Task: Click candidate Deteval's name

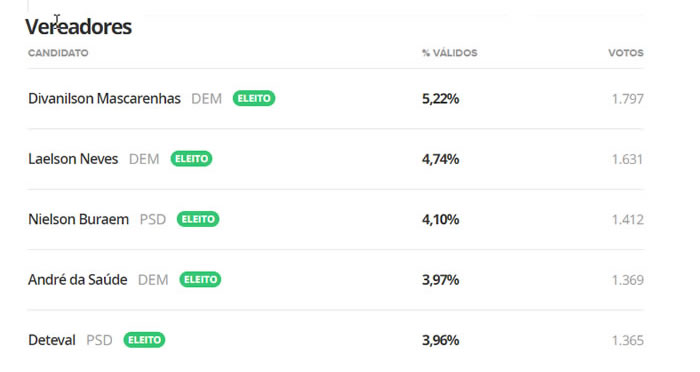Action: [52, 340]
